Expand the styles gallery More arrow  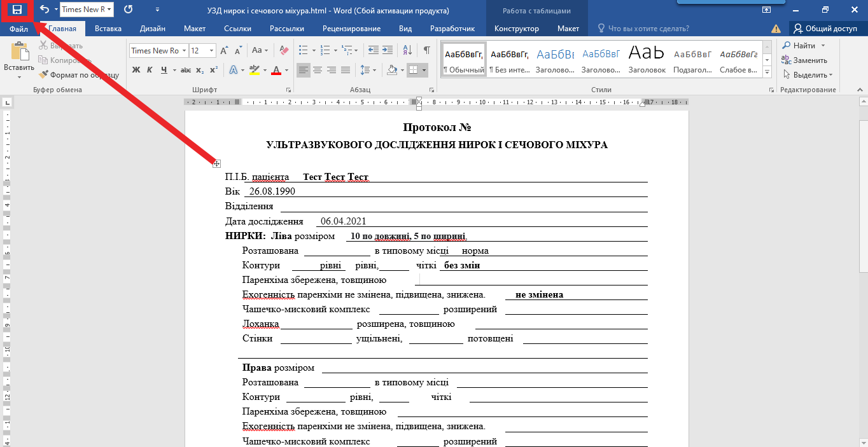767,71
